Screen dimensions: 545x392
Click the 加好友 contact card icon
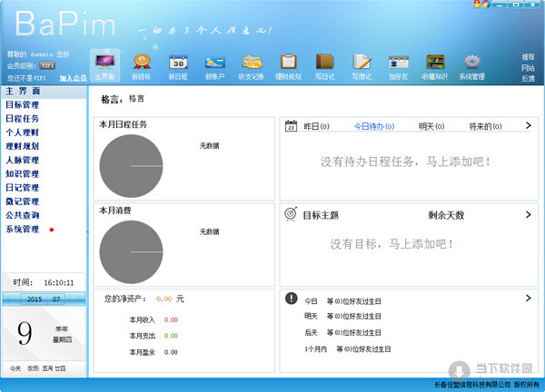pos(399,63)
